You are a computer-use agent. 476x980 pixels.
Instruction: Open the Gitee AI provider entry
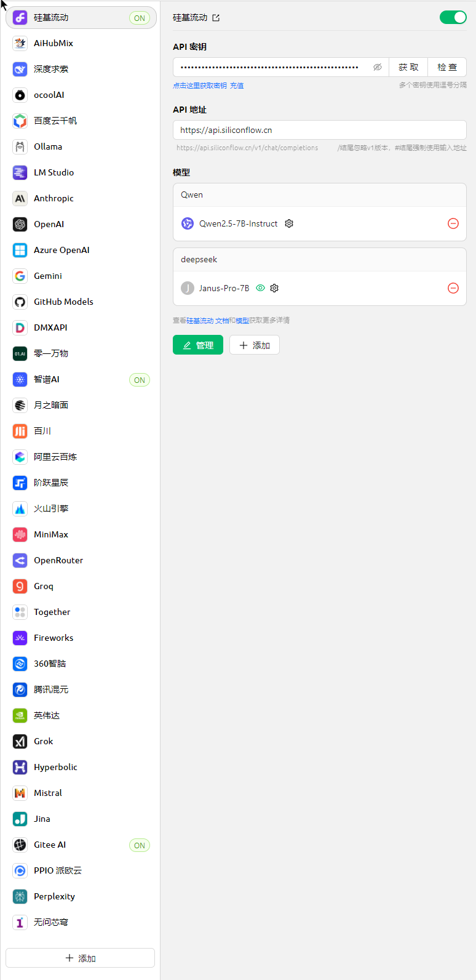pos(81,845)
